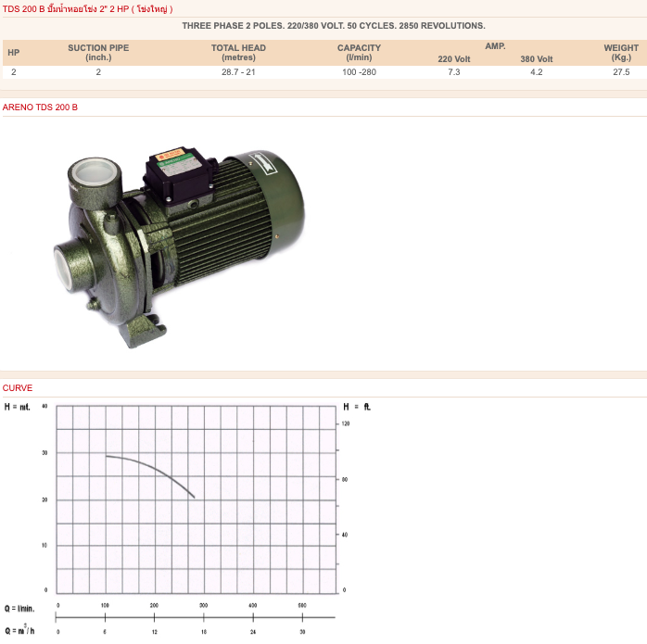Click the ARENO TDS 200 B heading
647x644 pixels.
click(x=40, y=107)
